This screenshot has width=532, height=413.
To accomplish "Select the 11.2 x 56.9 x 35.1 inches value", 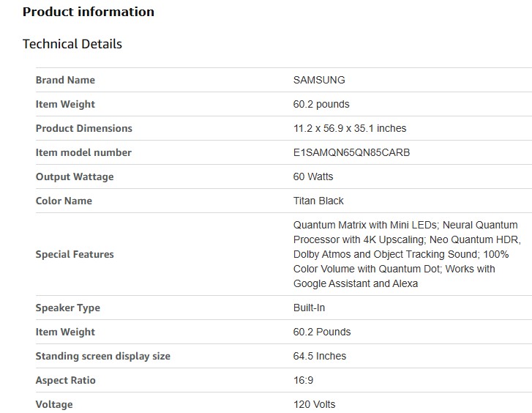I will (350, 128).
